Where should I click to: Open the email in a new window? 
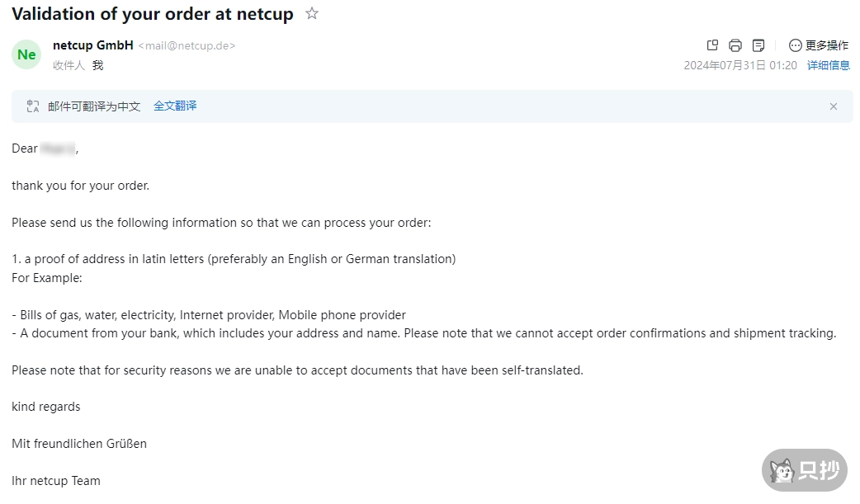coord(713,45)
